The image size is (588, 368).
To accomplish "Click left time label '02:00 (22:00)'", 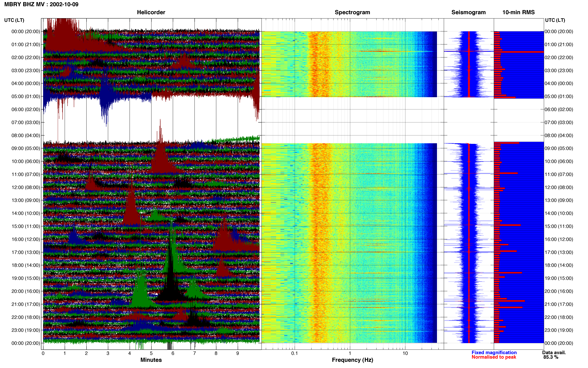I will [x=26, y=57].
